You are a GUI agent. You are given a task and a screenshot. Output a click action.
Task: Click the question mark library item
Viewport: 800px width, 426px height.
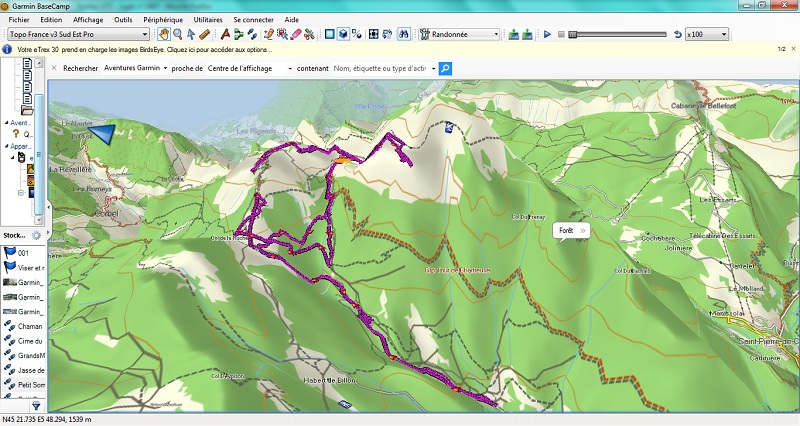click(x=16, y=134)
